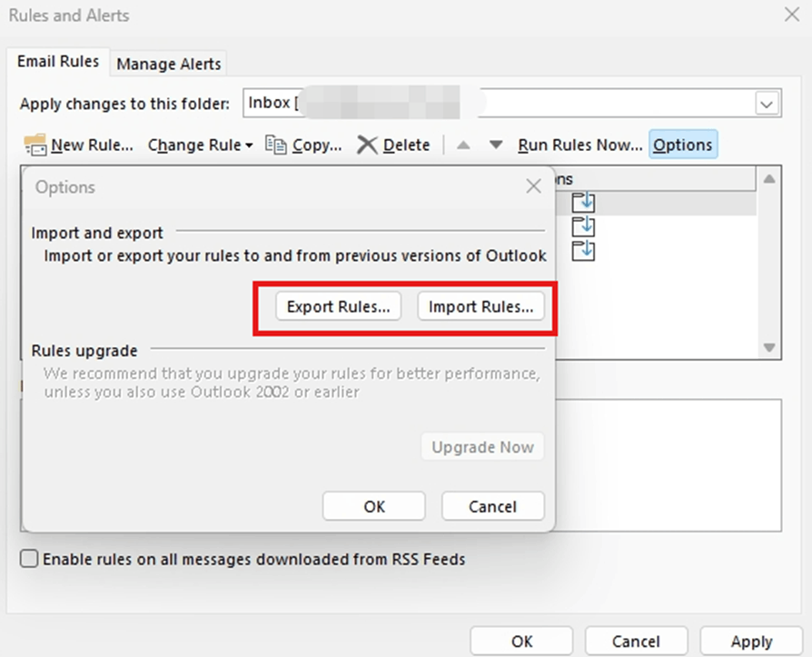Click the rules list scroll down arrow

[x=769, y=347]
